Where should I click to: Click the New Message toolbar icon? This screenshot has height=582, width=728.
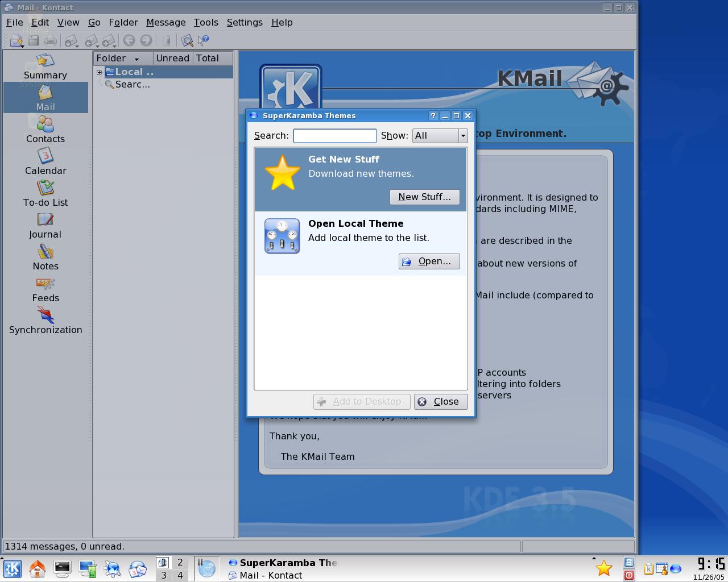(x=15, y=40)
